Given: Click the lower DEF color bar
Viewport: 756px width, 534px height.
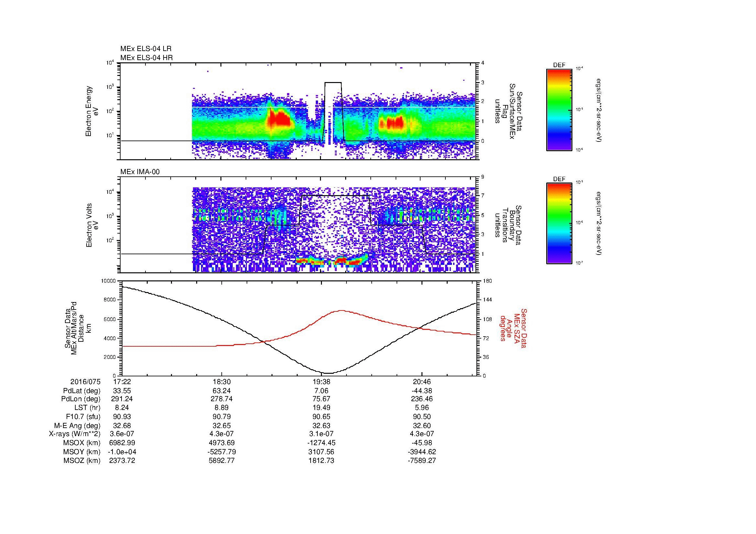Looking at the screenshot, I should coord(559,224).
